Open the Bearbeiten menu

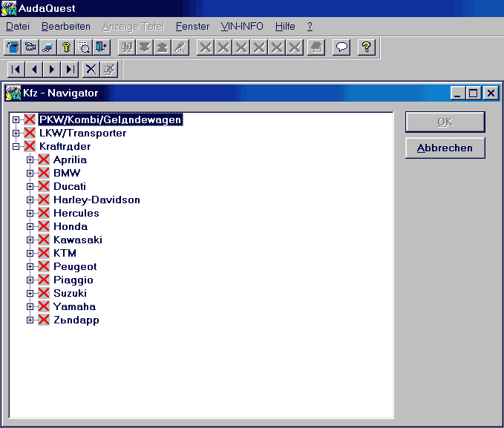(x=66, y=27)
